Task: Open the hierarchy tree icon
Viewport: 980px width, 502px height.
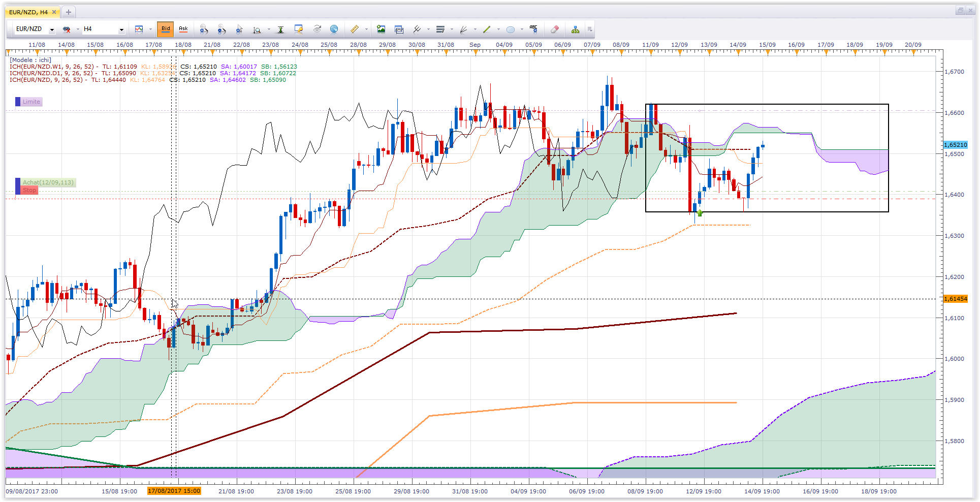Action: coord(575,29)
